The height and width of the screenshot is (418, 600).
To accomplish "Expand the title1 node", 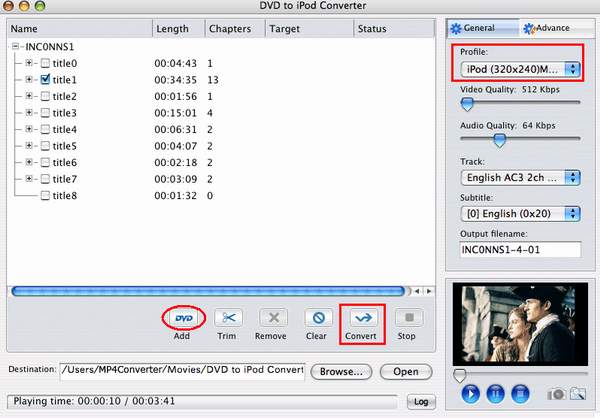I will coord(29,79).
